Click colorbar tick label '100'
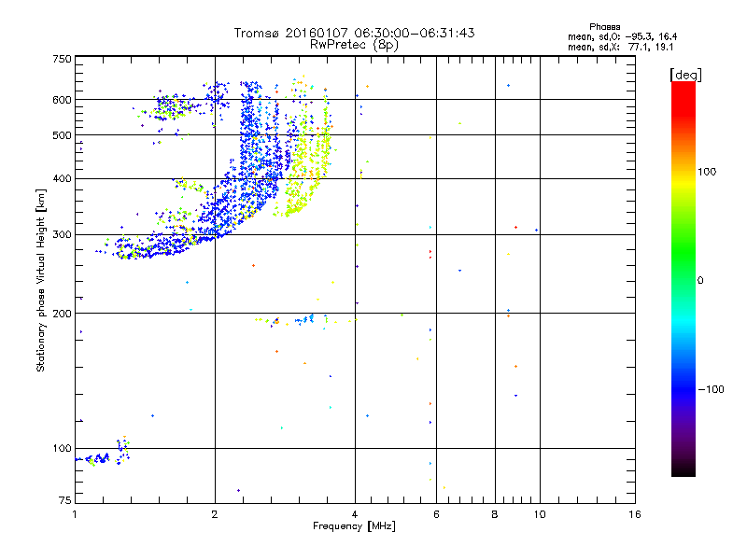The image size is (747, 560). pos(707,172)
